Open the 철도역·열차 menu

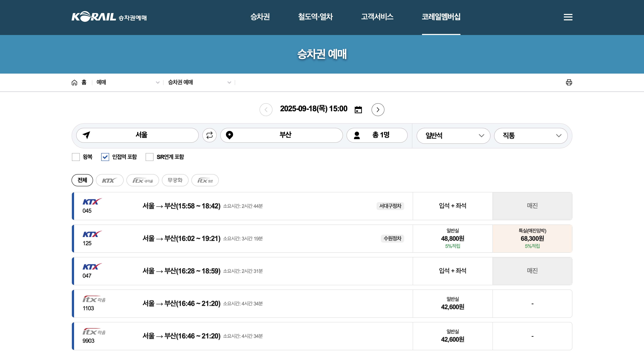[315, 17]
